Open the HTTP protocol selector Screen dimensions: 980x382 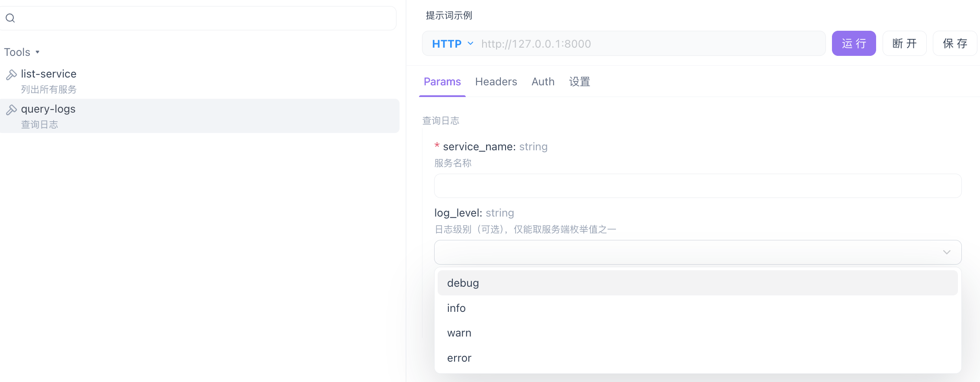[x=452, y=44]
